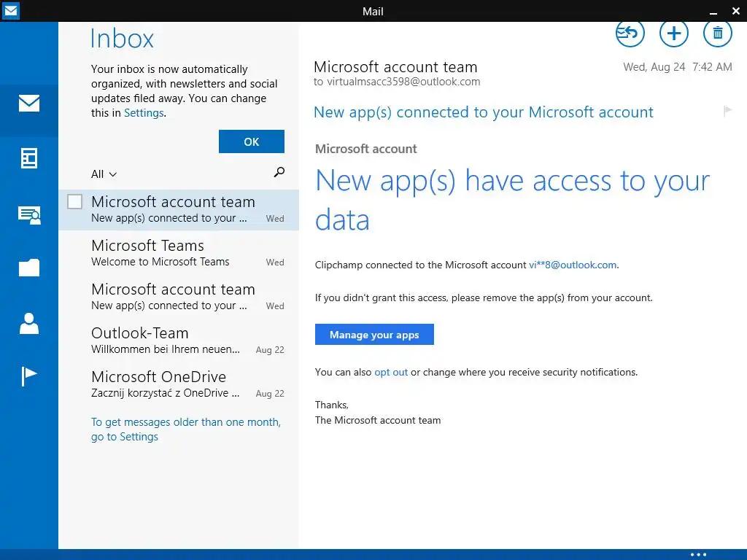Open the Settings link in the inbox notice
This screenshot has width=747, height=560.
tap(144, 113)
